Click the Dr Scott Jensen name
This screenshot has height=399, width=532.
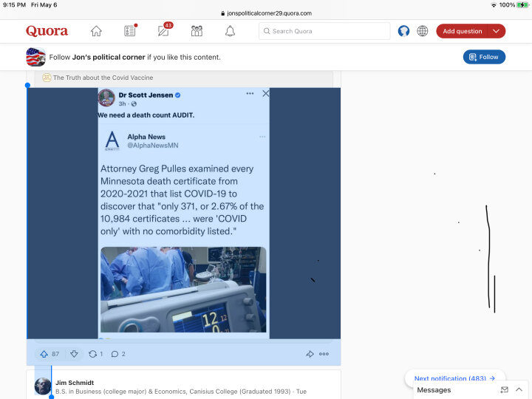click(x=146, y=95)
